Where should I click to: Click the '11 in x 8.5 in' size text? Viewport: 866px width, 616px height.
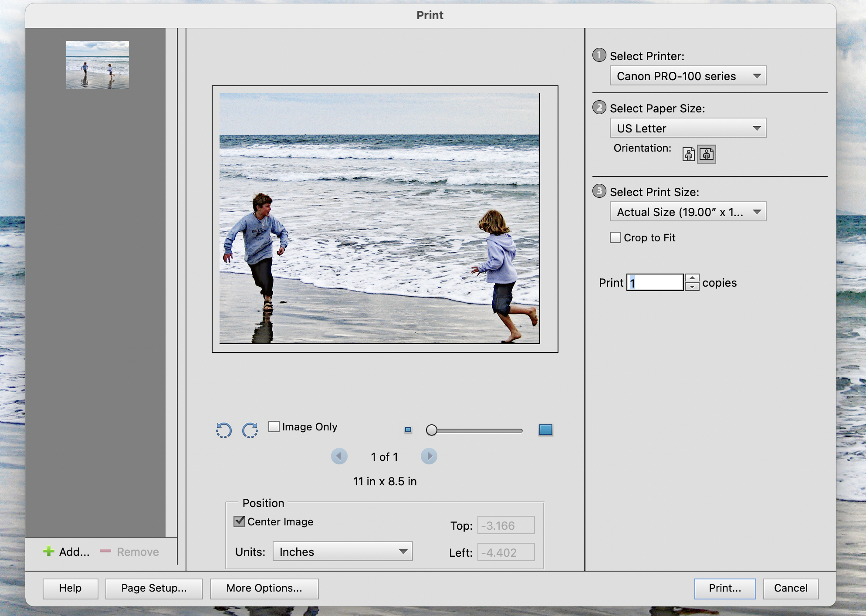pos(385,481)
